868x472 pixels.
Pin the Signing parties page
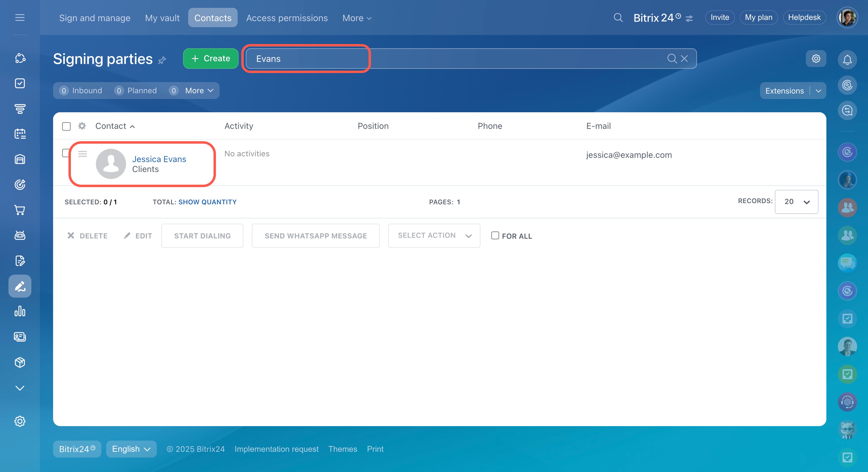(162, 60)
